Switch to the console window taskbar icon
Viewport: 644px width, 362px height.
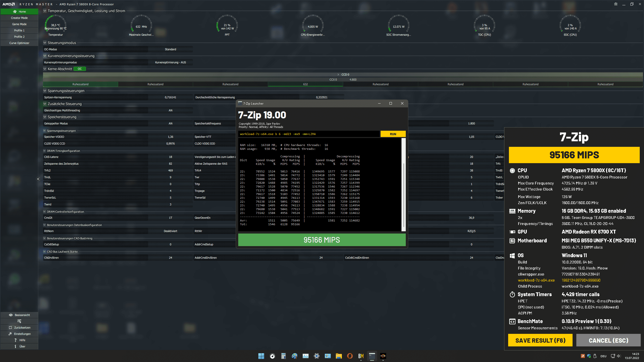point(372,356)
